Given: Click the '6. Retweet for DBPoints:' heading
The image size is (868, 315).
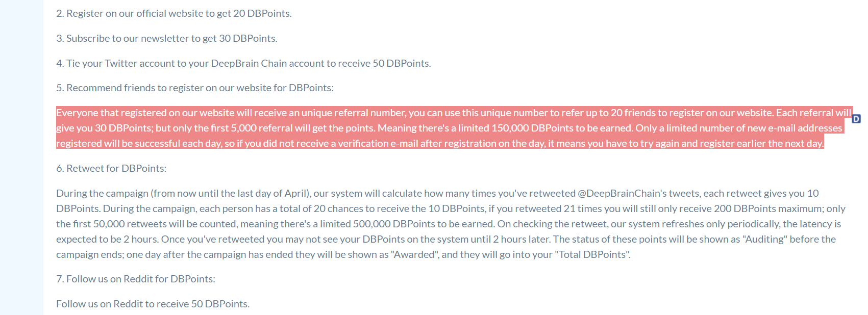Looking at the screenshot, I should point(111,169).
